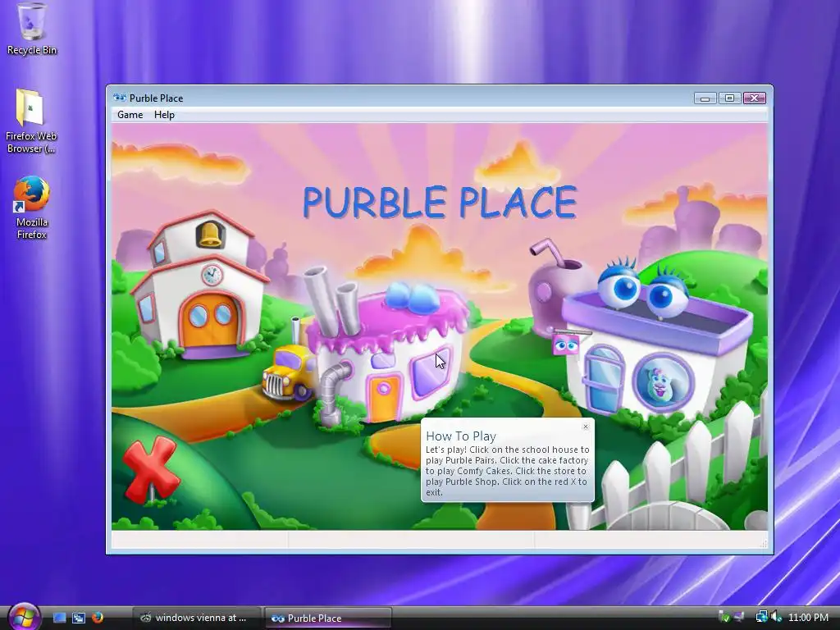Click the network tray icon
Viewport: 840px width, 630px height.
[761, 617]
